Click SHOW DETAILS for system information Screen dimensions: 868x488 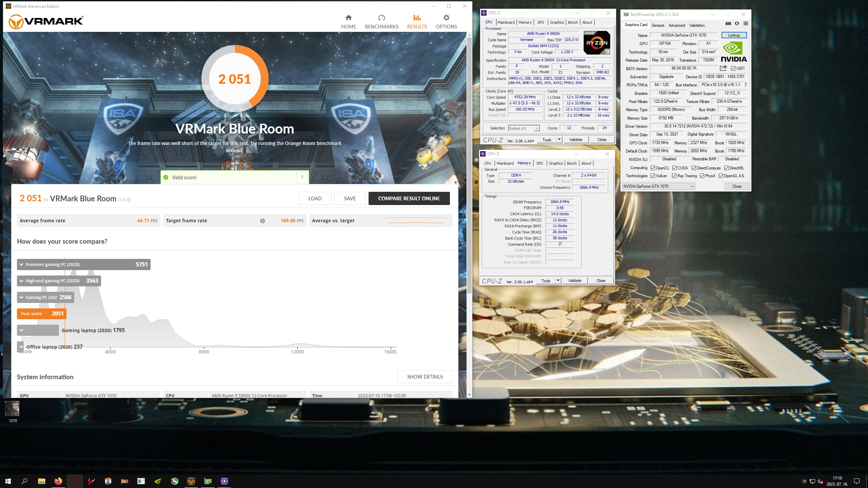[425, 377]
